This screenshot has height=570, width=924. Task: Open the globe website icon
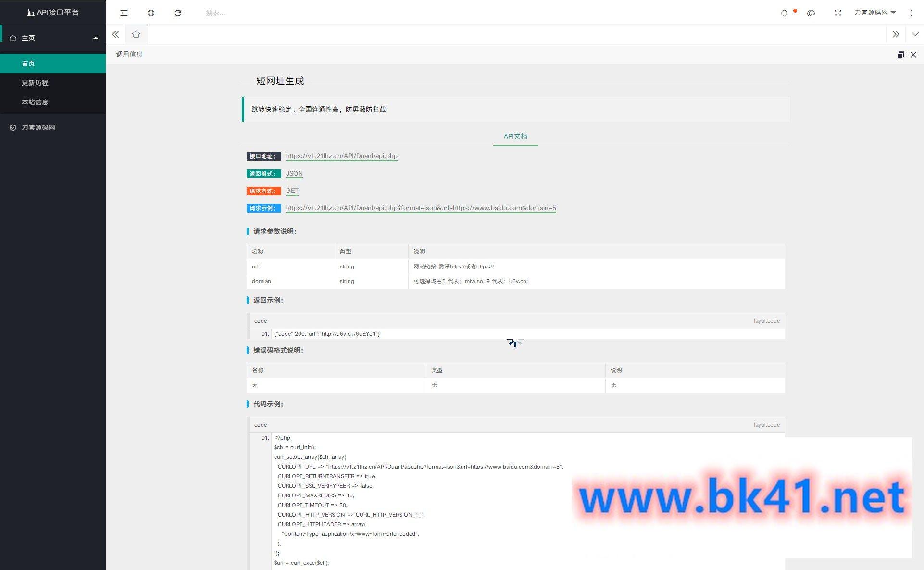(x=151, y=13)
